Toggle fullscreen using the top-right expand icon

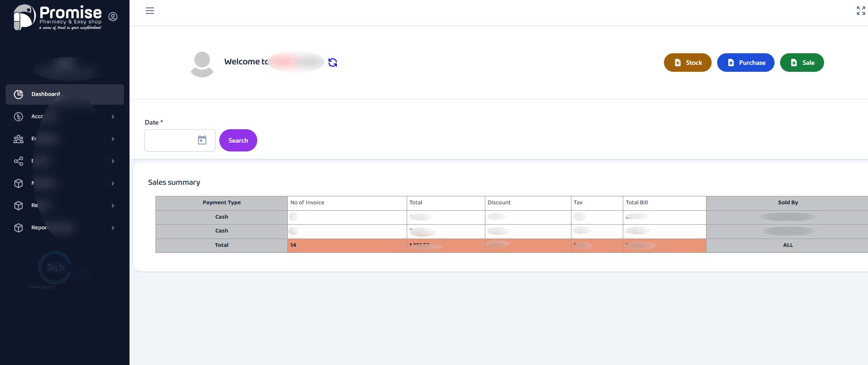click(861, 11)
